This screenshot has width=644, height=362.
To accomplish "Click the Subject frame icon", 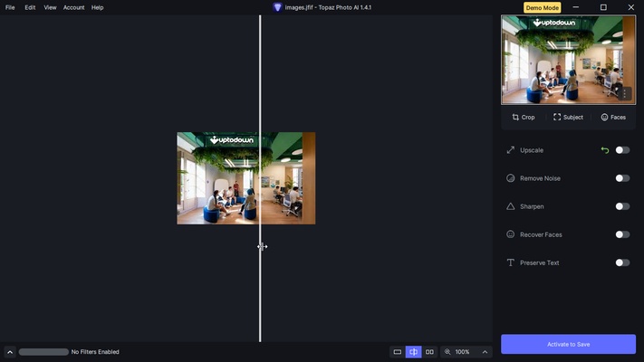I will tap(557, 117).
